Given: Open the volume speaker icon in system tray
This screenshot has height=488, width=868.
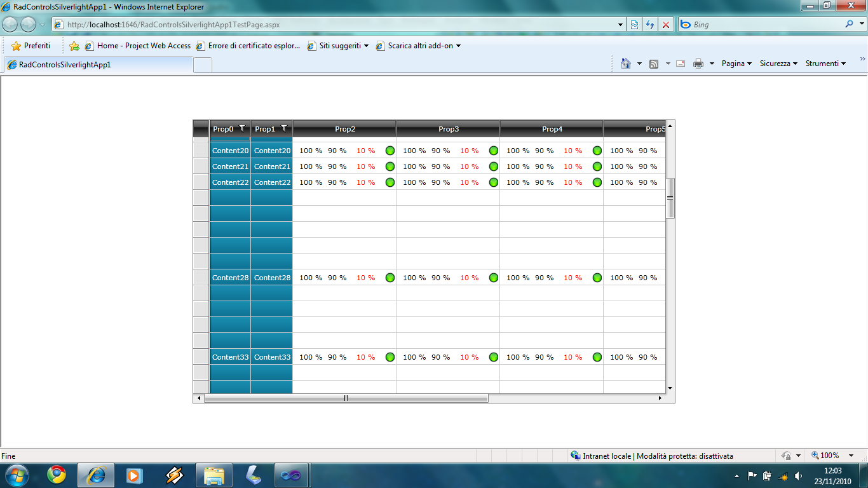Looking at the screenshot, I should (798, 475).
